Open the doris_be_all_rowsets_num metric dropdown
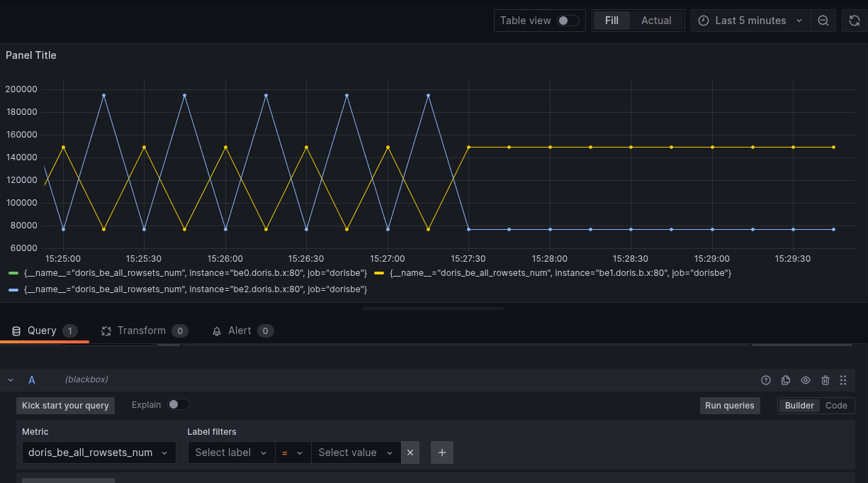This screenshot has height=483, width=868. [99, 453]
